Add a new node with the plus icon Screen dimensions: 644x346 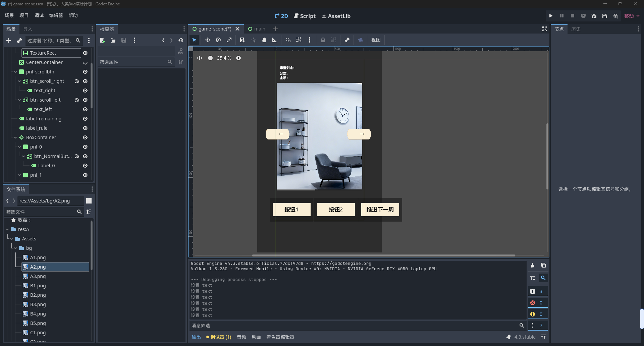coord(9,41)
